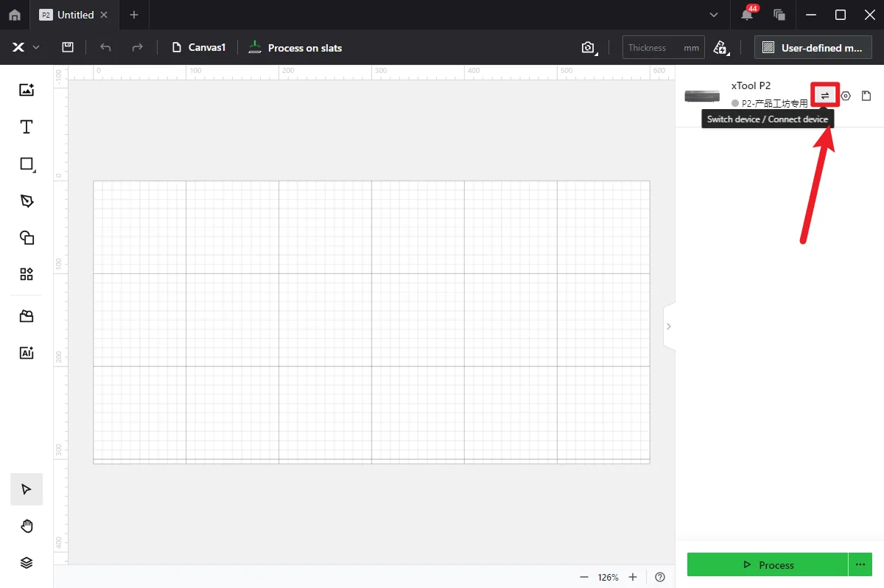This screenshot has width=884, height=588.
Task: Open notifications bell with 44 badge
Action: click(x=748, y=14)
